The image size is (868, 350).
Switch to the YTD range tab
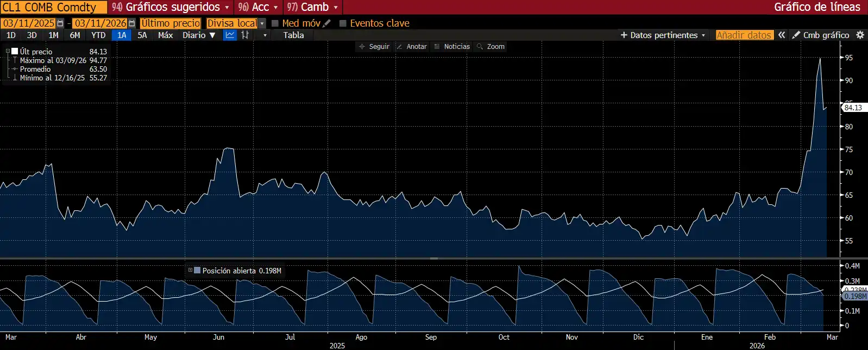pyautogui.click(x=98, y=35)
